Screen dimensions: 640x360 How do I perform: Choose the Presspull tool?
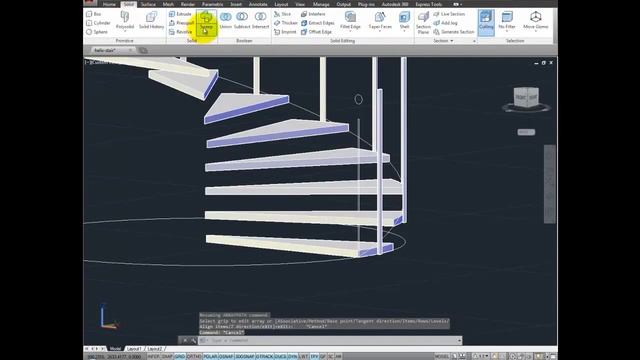coord(181,23)
